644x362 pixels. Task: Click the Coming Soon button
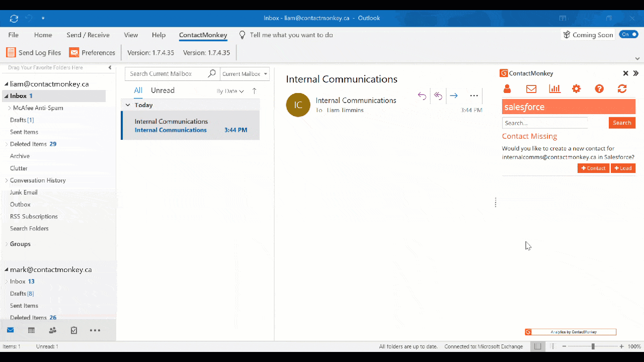pyautogui.click(x=588, y=35)
